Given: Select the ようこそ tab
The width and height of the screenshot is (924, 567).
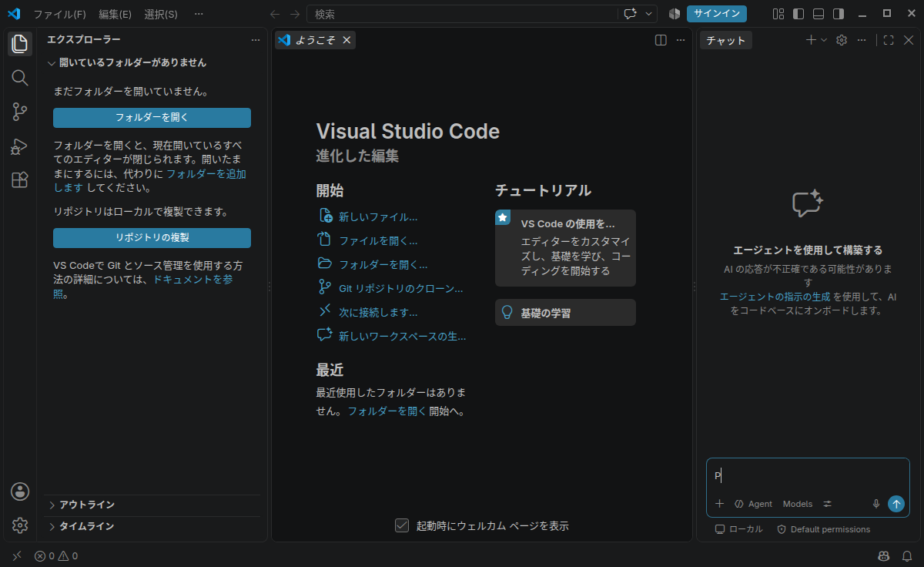Looking at the screenshot, I should (x=315, y=40).
